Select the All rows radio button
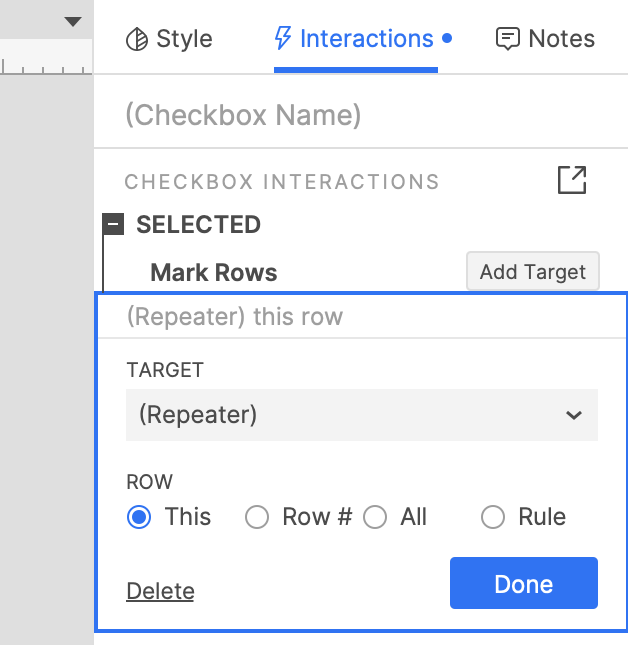 (x=375, y=517)
